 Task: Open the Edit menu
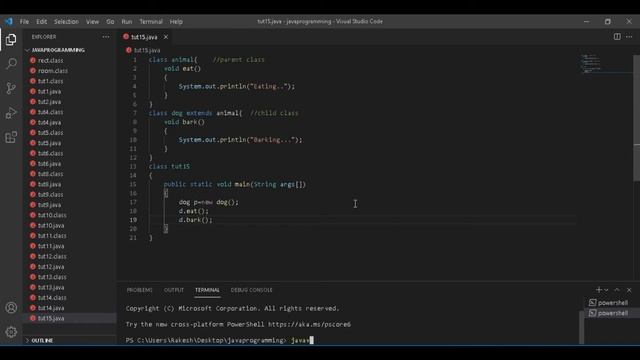(x=41, y=22)
